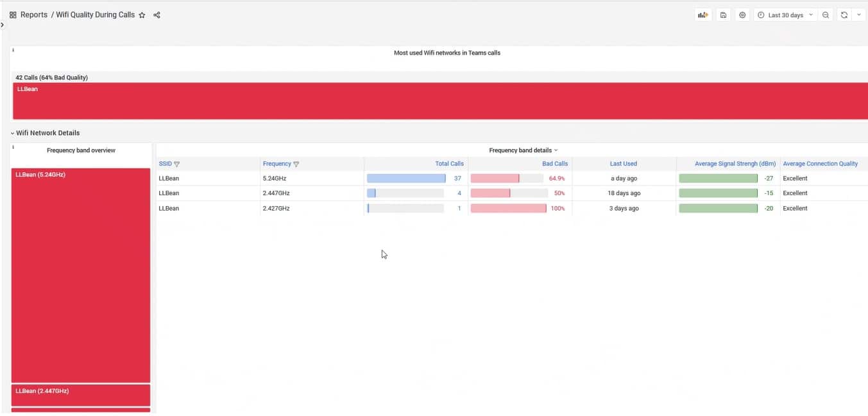
Task: Expand the left sidebar arrow
Action: point(3,25)
